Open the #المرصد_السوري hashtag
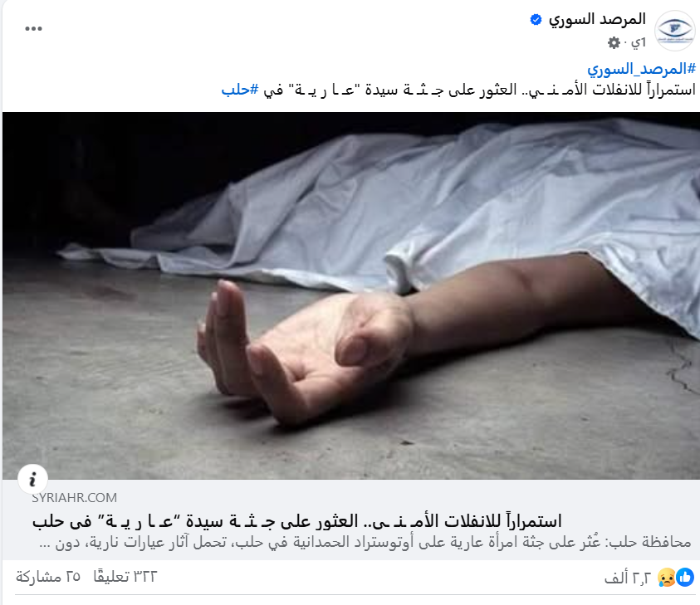Image resolution: width=700 pixels, height=605 pixels. point(641,69)
